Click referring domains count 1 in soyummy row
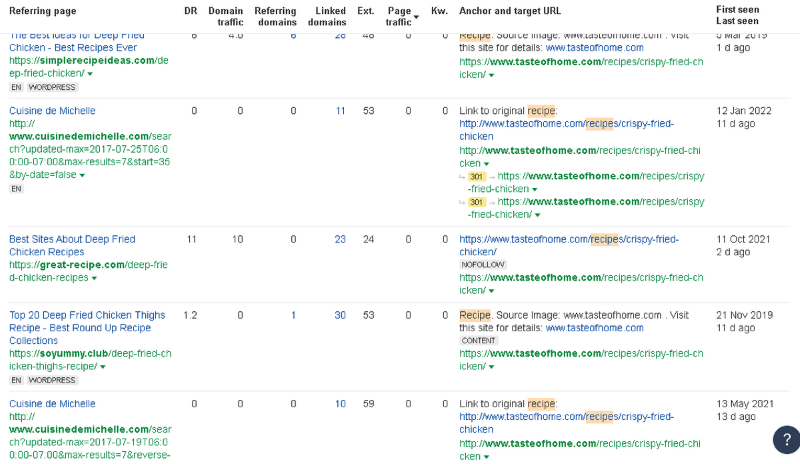The image size is (800, 464). (x=293, y=315)
